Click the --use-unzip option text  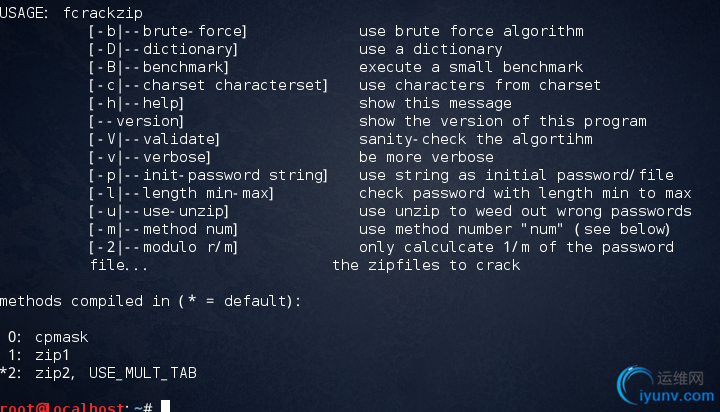coord(158,211)
